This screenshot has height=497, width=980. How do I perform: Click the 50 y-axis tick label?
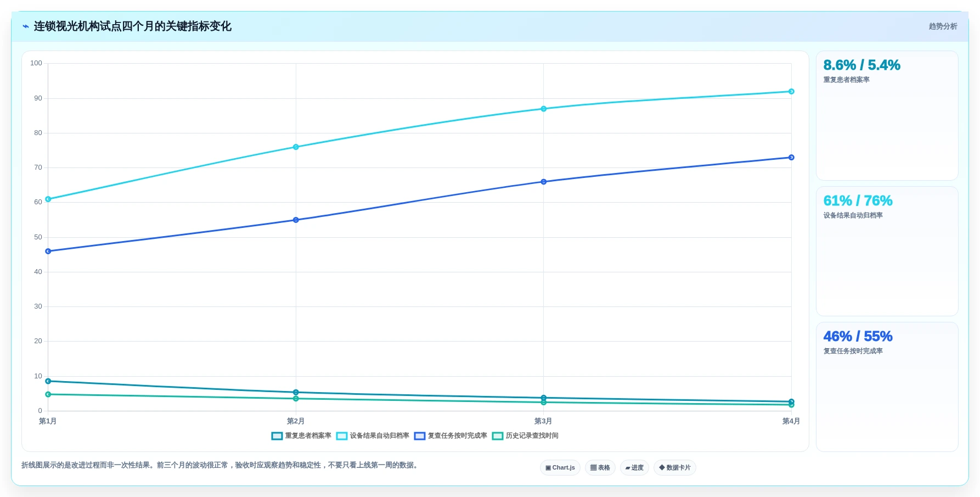click(x=38, y=237)
